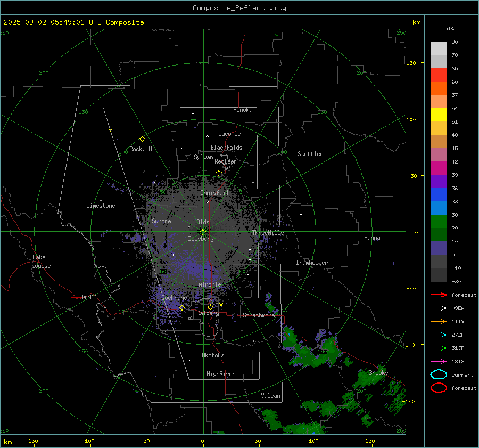Screen dimensions: 479x448
Task: Click the Hanna label
Action: [372, 238]
